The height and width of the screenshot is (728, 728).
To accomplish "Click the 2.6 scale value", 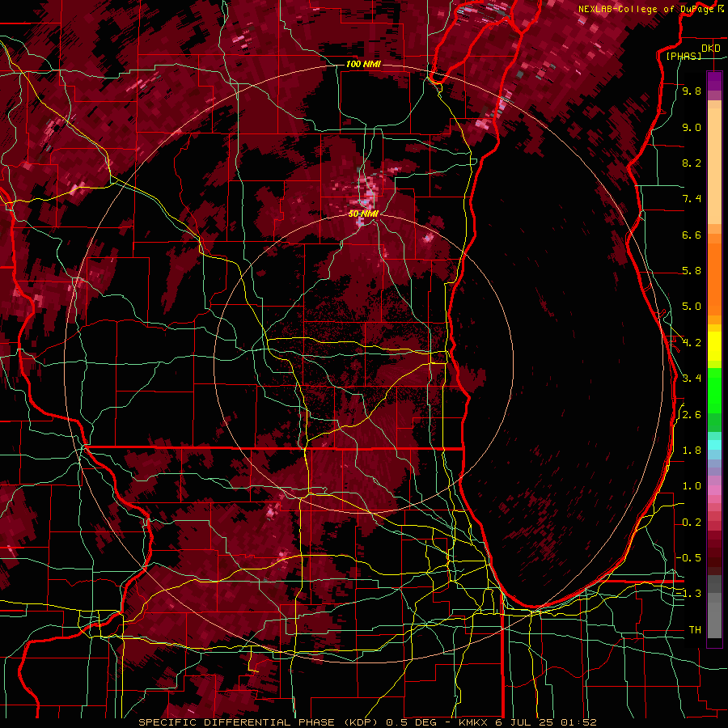I will point(692,415).
